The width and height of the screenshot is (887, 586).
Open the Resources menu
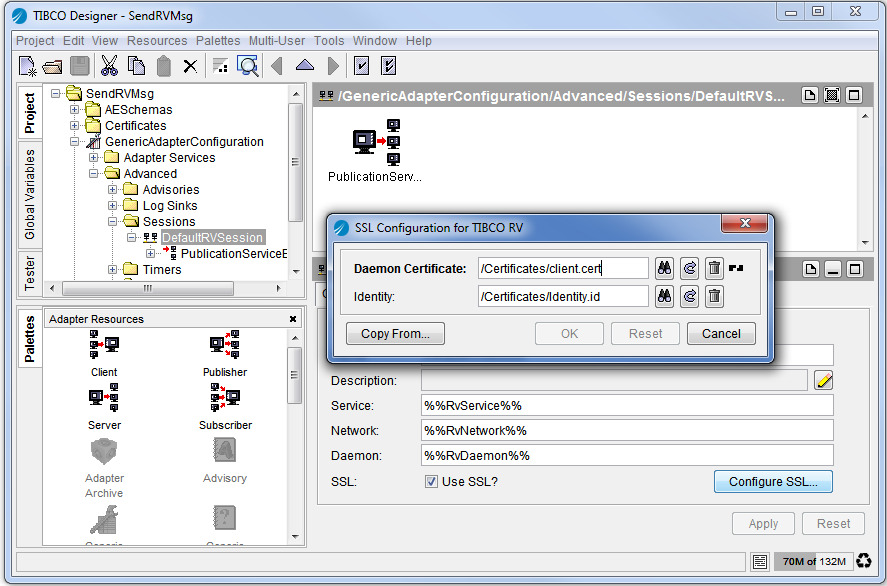(157, 41)
